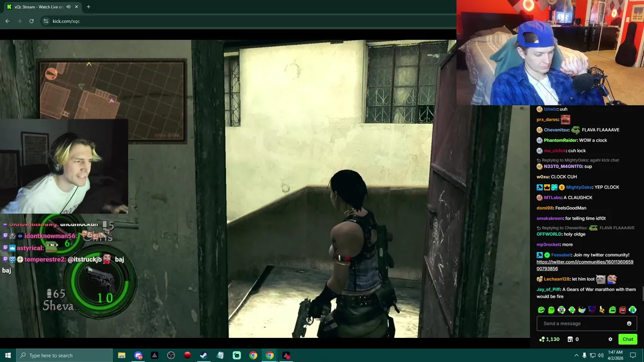Screen dimensions: 644x362
Task: Open emoji picker in message box
Action: point(629,324)
